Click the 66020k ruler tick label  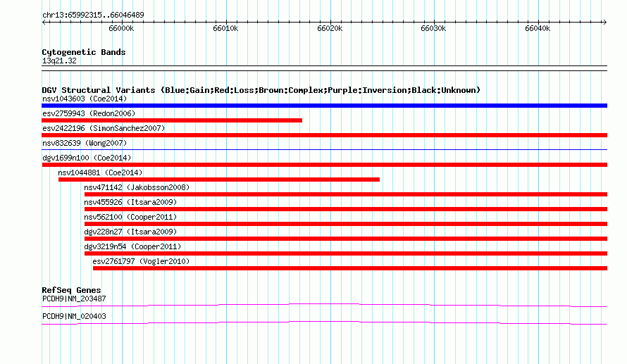click(330, 28)
